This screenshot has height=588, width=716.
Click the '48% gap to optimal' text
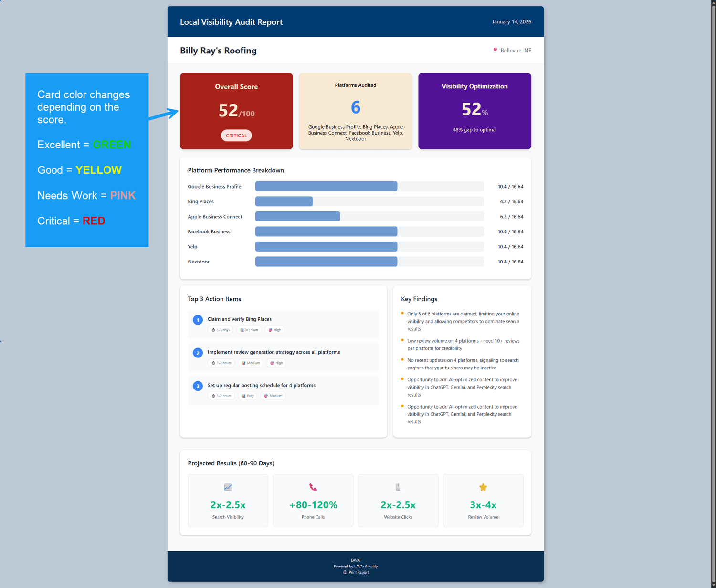tap(474, 130)
